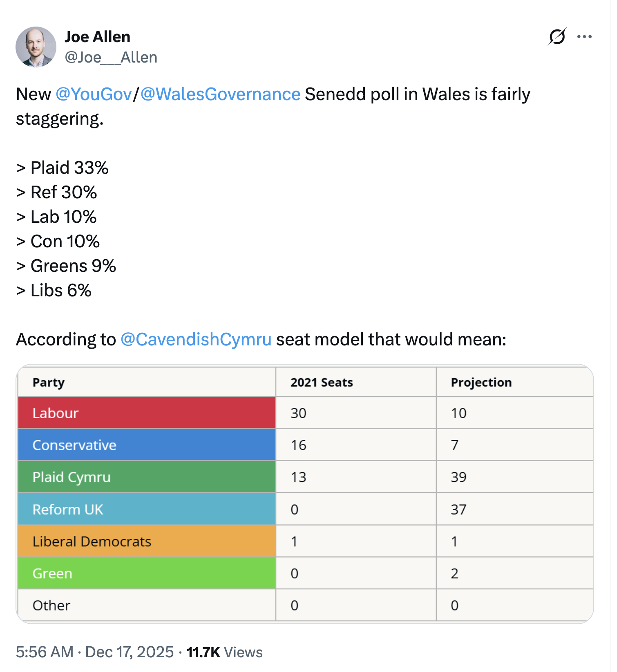The image size is (617, 672).
Task: Click the red Labour party cell
Action: coord(147,413)
